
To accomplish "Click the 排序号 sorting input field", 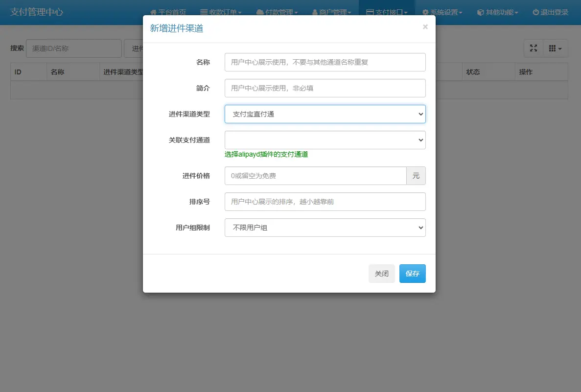I will click(325, 202).
